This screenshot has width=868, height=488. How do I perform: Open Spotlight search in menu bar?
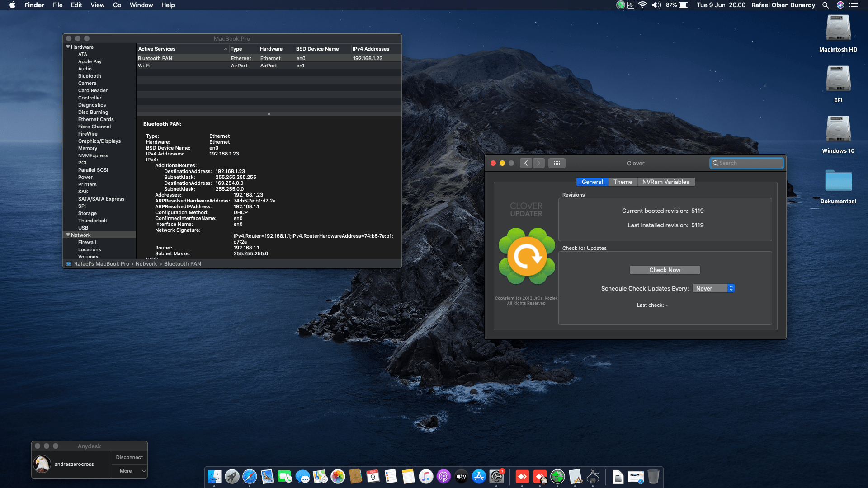[x=826, y=5]
